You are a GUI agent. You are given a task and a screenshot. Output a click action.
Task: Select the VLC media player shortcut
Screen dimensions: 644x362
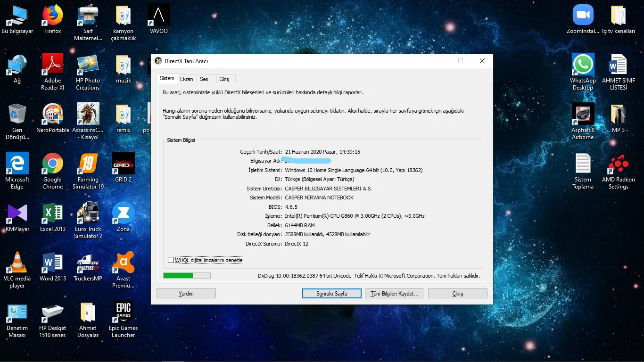(17, 271)
